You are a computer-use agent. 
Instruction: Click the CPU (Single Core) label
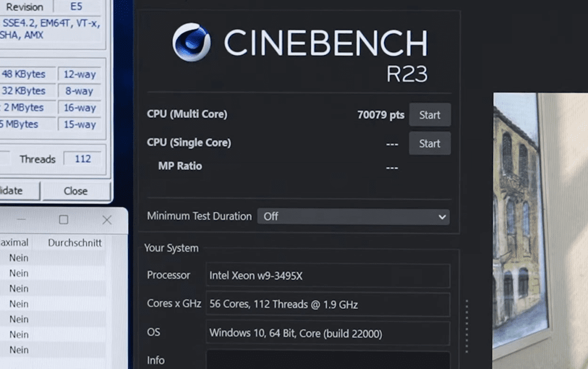pos(189,143)
